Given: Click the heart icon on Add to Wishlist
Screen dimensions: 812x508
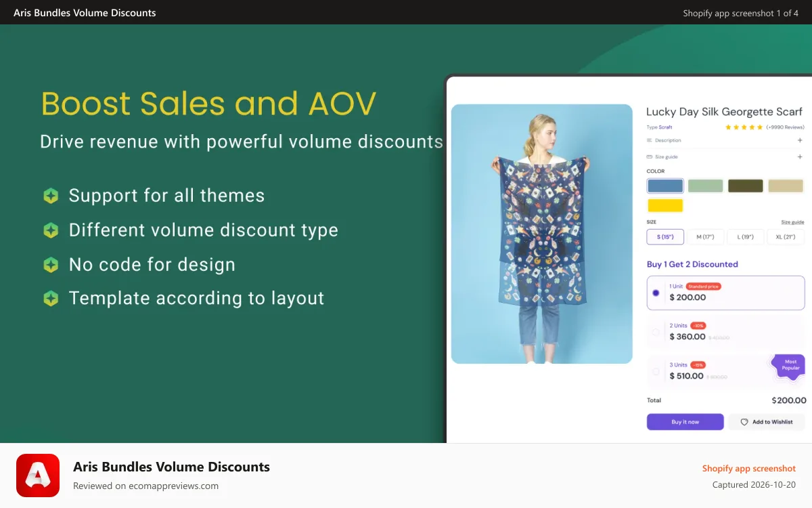Looking at the screenshot, I should tap(744, 422).
